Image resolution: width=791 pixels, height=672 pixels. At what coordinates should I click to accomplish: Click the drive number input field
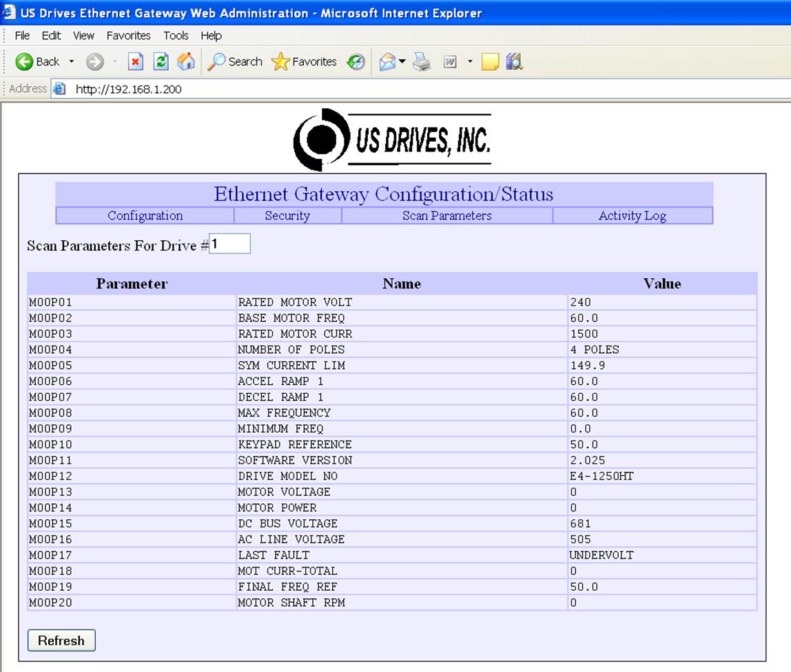click(229, 244)
